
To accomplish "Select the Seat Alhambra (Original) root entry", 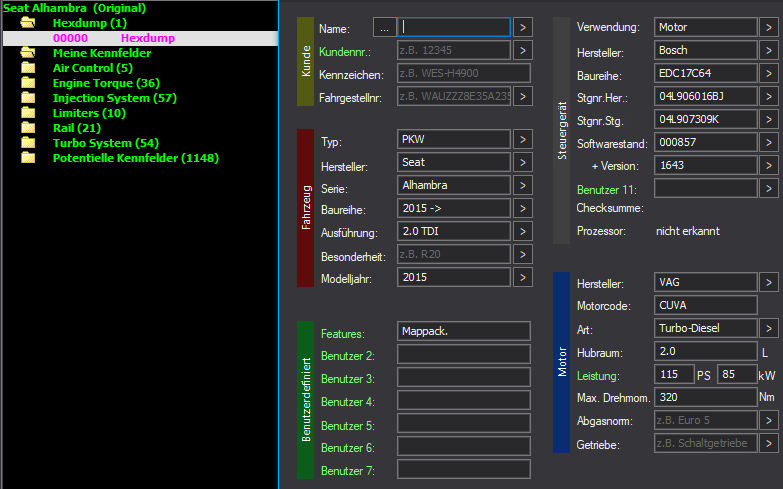I will tap(74, 8).
